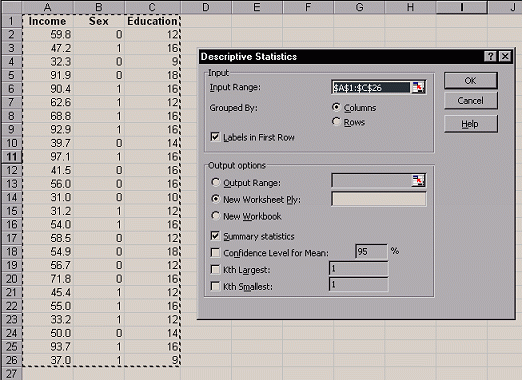Choose the New Workbook radio option
This screenshot has width=522, height=380.
coord(216,216)
